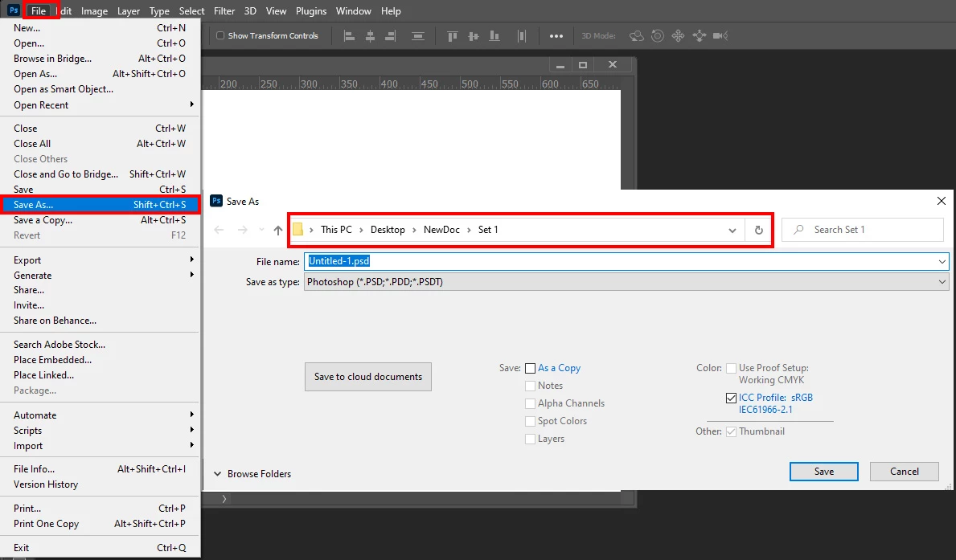Screen dimensions: 956x560
Task: Open the Image menu
Action: pyautogui.click(x=94, y=11)
